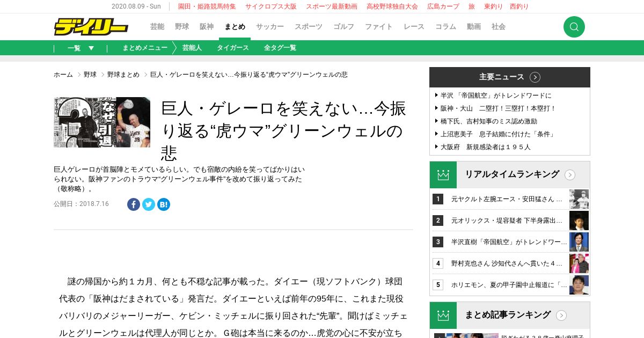Viewport: 644px width, 338px height.
Task: Open ranking 4 野村克也さん 沙知代さんへ
Action: point(507,263)
